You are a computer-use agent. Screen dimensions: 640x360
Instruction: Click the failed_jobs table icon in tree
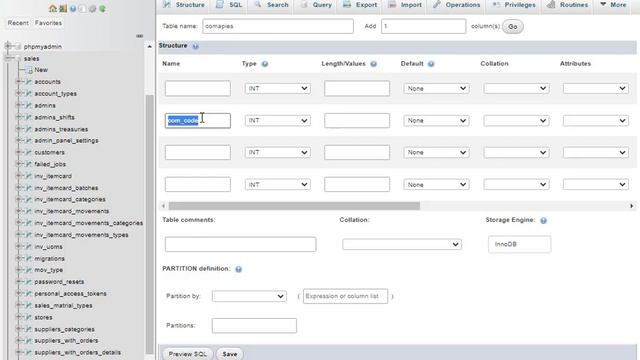29,164
